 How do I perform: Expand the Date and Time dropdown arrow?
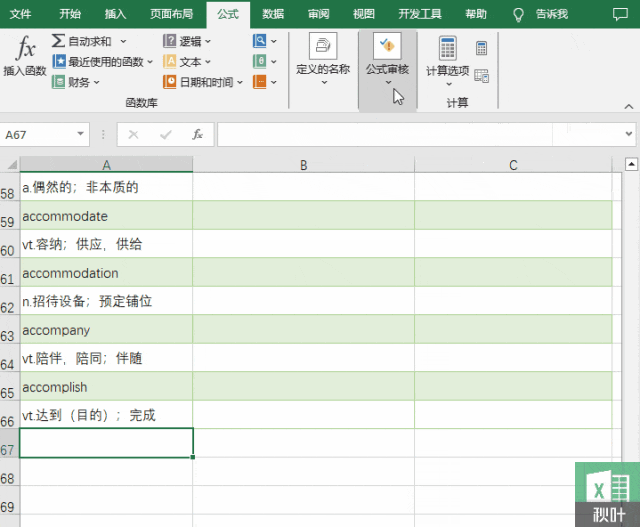(240, 82)
